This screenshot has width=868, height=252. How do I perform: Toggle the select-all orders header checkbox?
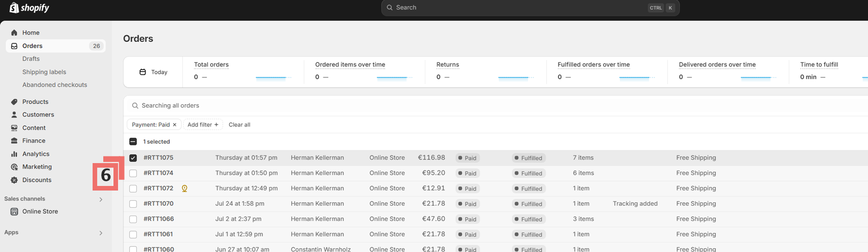(x=133, y=142)
